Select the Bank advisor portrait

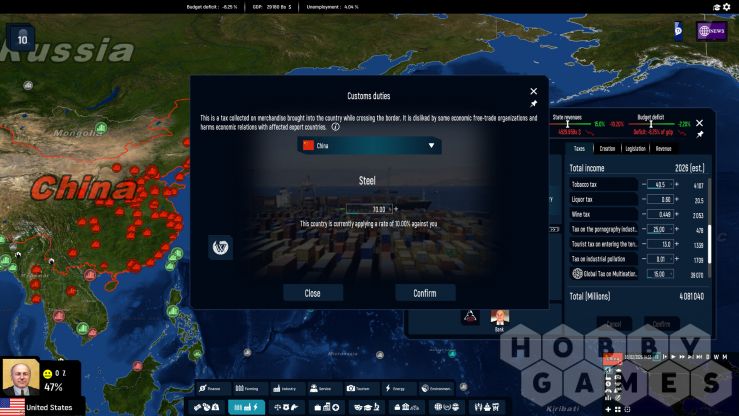[x=499, y=318]
